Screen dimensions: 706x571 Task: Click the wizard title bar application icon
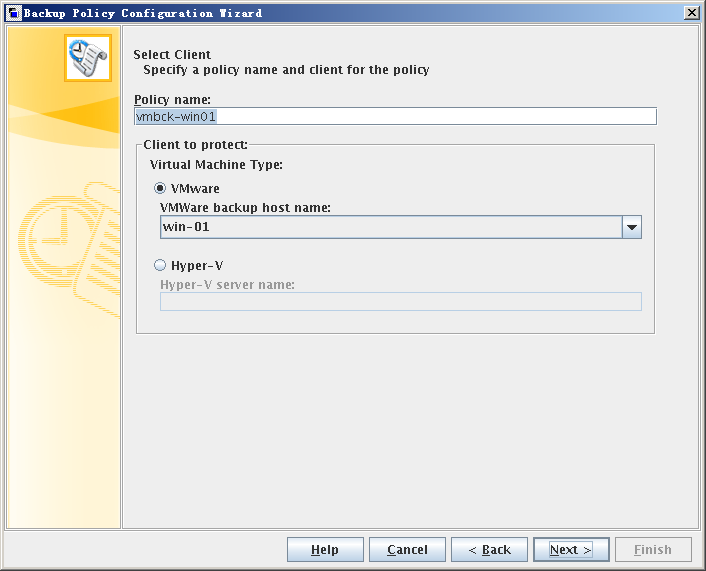pyautogui.click(x=14, y=13)
